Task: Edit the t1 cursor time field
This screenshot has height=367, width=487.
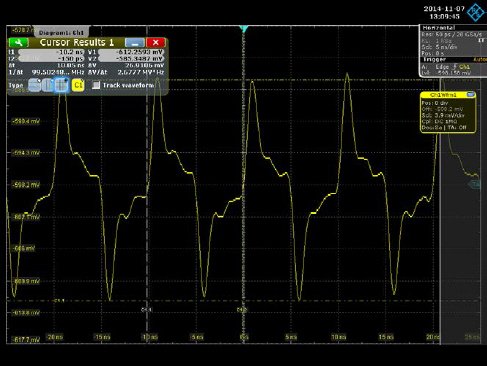Action: tap(51, 52)
